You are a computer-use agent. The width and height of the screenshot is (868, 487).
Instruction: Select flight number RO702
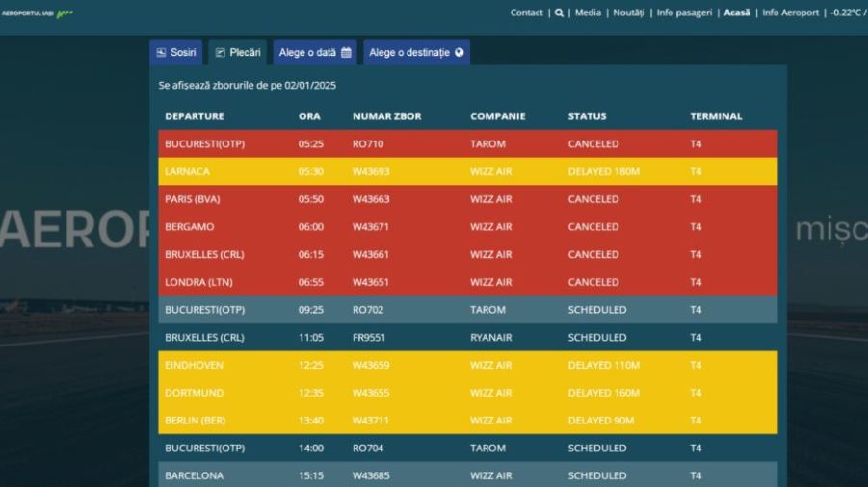tap(368, 310)
